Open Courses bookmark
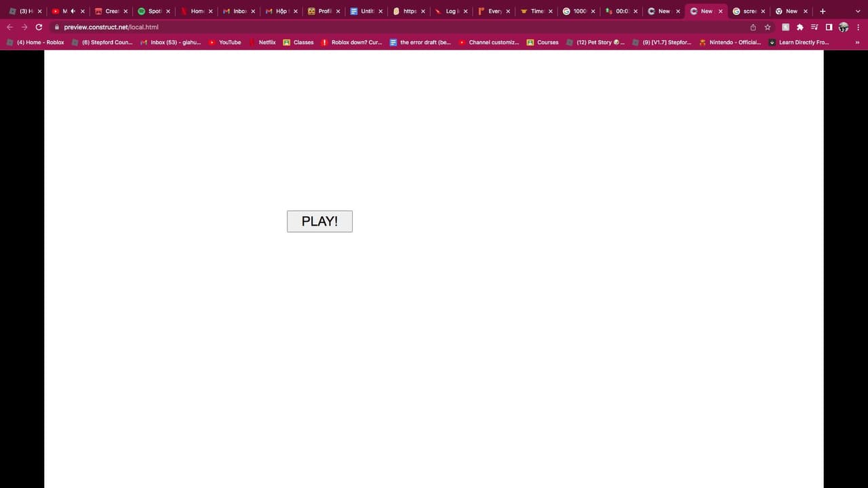The image size is (868, 488). (x=542, y=42)
